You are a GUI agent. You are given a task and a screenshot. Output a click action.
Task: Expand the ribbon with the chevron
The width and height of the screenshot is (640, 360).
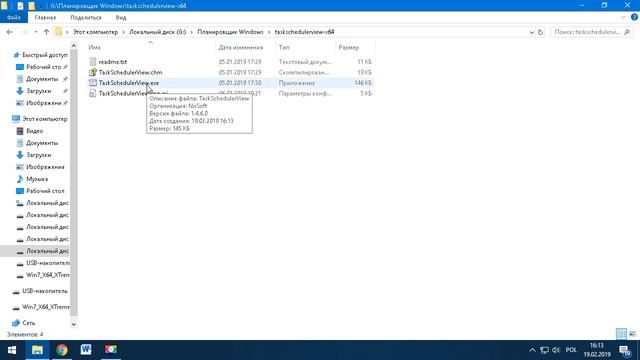[x=623, y=18]
